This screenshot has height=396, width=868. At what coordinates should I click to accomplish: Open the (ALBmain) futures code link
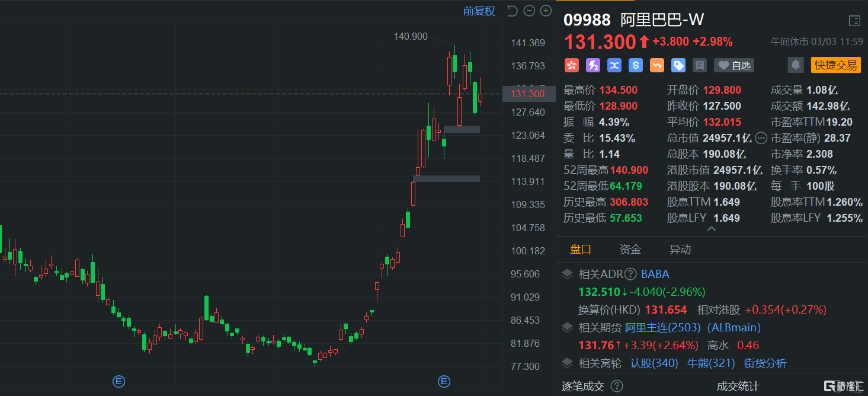(x=734, y=327)
